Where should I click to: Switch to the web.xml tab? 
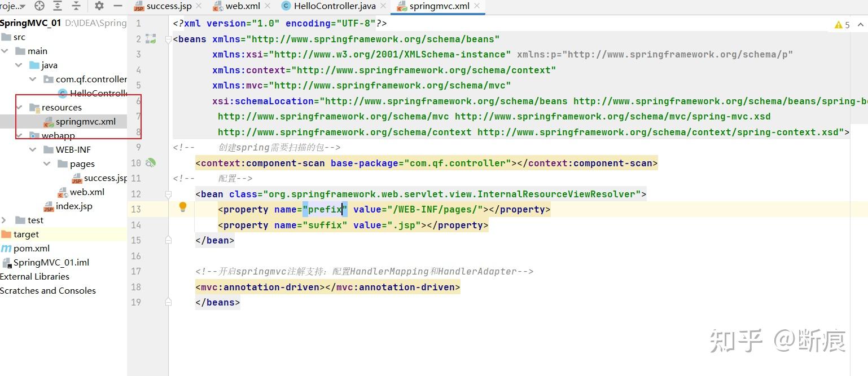pyautogui.click(x=239, y=7)
